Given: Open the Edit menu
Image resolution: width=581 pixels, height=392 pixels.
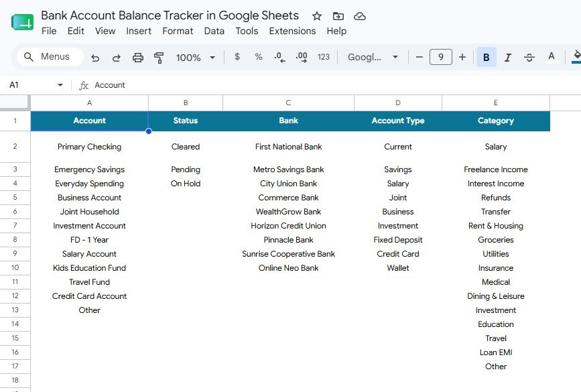Looking at the screenshot, I should 76,31.
